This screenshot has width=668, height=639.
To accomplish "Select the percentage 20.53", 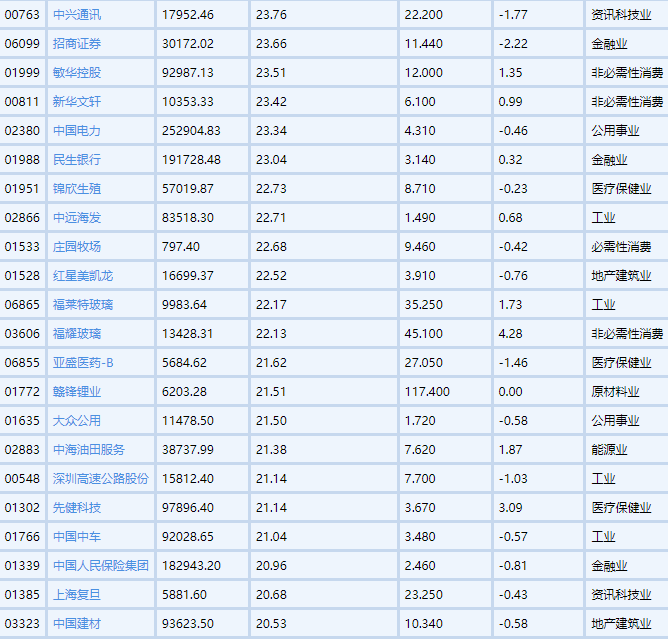I will click(x=271, y=623).
